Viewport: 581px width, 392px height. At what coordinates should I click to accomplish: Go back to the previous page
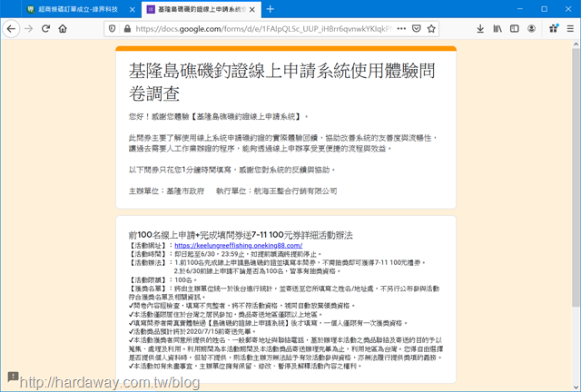11,28
